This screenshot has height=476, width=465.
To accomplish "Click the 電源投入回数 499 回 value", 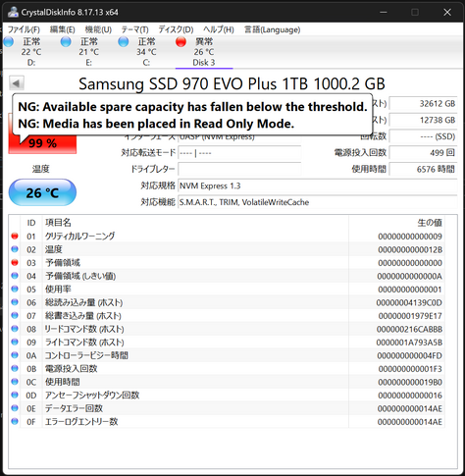I will pyautogui.click(x=423, y=153).
